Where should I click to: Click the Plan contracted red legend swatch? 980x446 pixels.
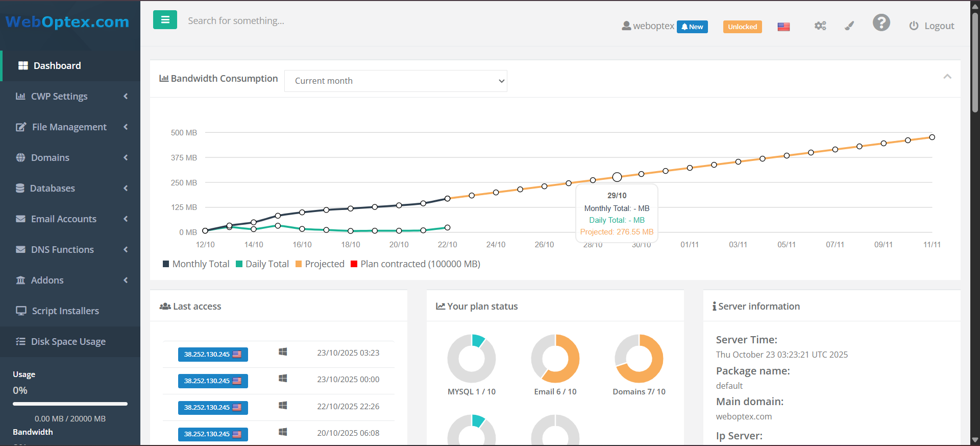click(354, 264)
